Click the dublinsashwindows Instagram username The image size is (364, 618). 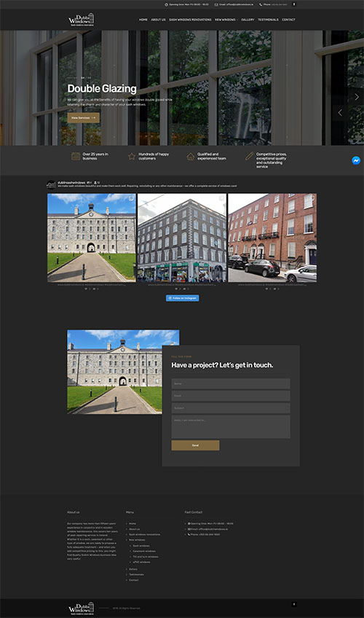click(71, 182)
